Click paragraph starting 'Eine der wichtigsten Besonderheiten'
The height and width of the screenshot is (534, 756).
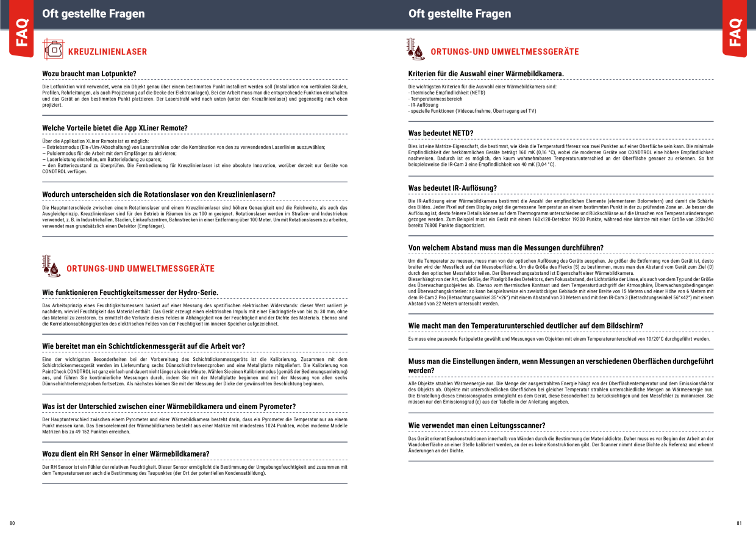click(x=194, y=371)
